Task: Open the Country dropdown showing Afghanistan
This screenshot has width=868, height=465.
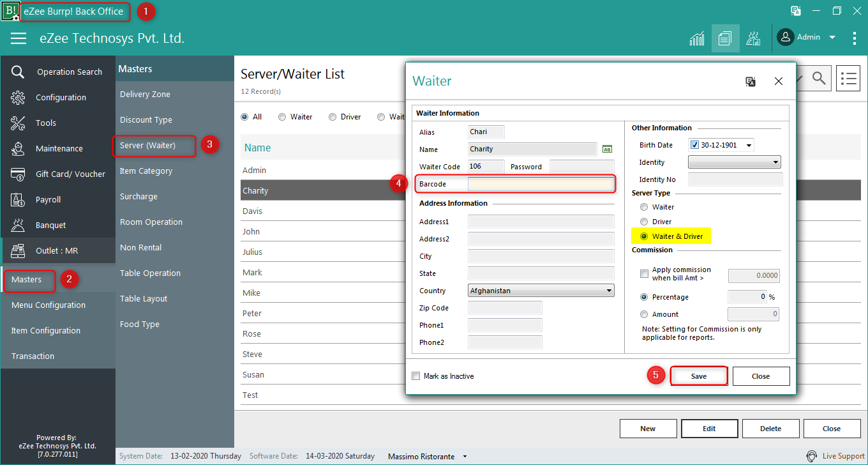Action: (541, 291)
